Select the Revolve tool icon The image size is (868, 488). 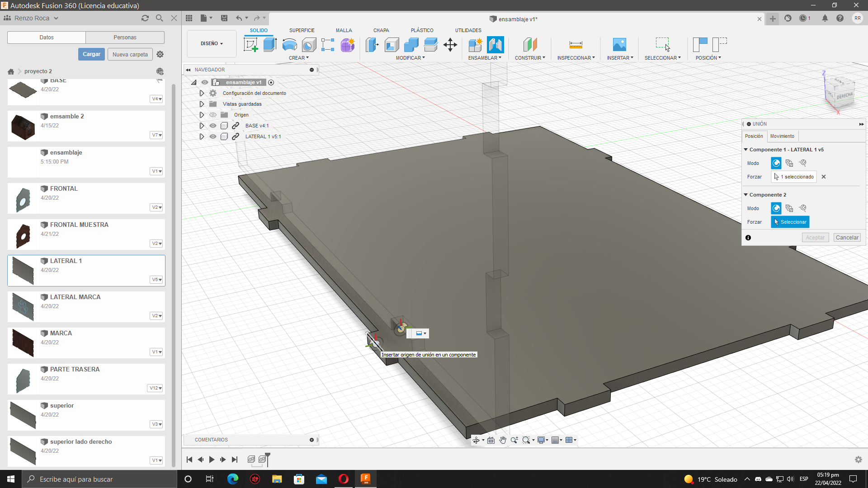coord(289,45)
